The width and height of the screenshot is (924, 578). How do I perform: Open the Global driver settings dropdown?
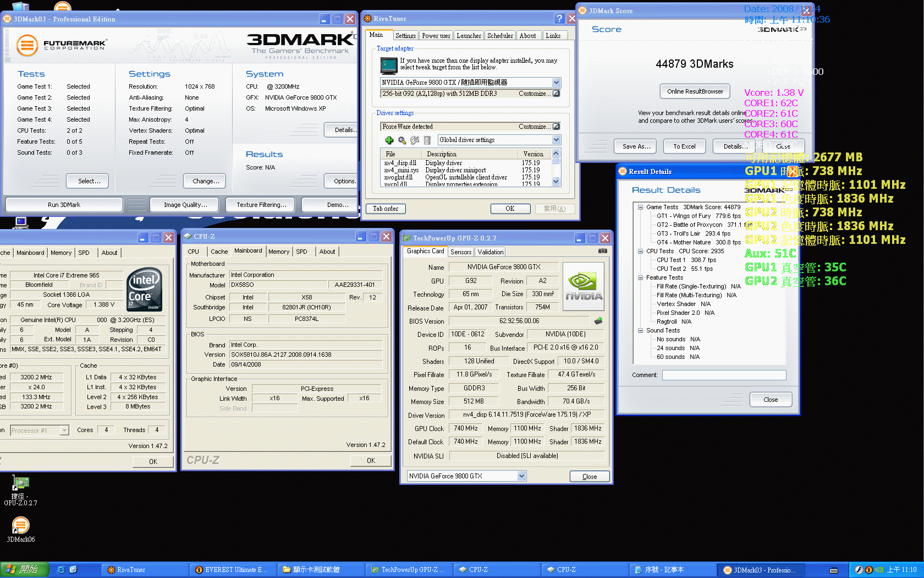tap(556, 140)
